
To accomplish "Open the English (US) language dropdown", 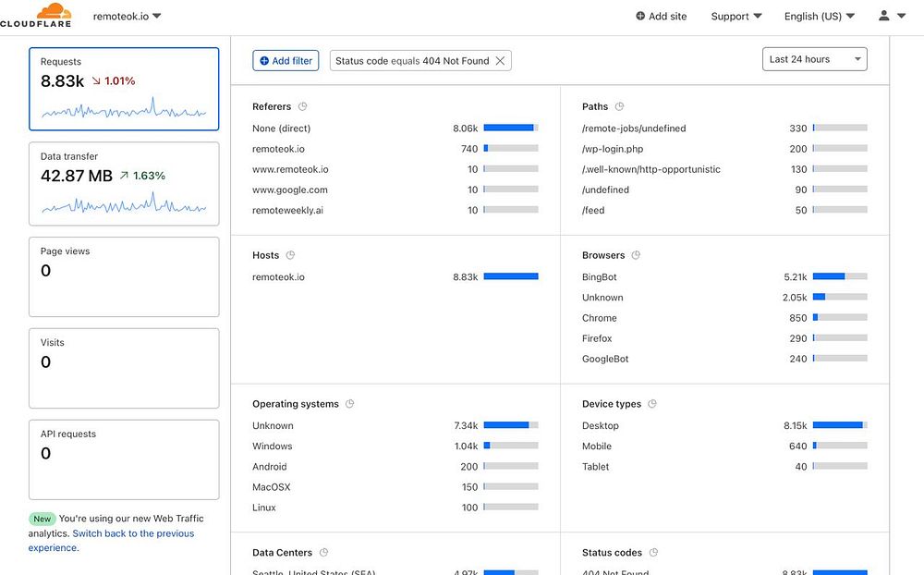I will 819,16.
